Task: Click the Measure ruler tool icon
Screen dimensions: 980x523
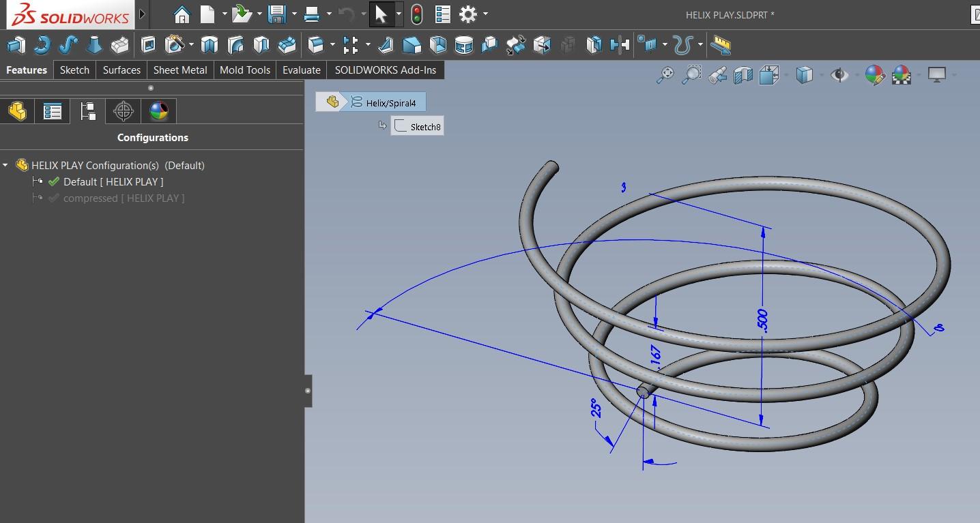Action: tap(721, 46)
